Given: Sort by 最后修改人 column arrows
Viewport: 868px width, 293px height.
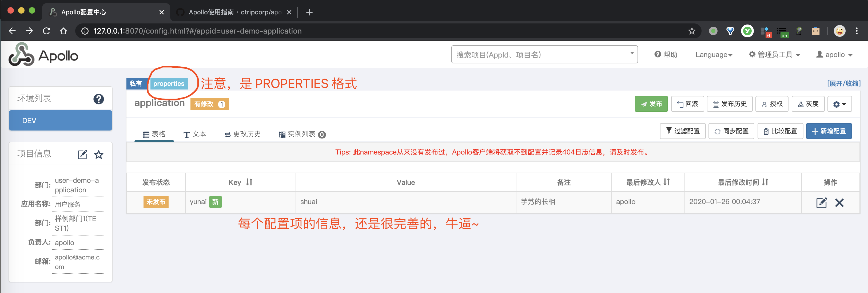Looking at the screenshot, I should pyautogui.click(x=667, y=182).
